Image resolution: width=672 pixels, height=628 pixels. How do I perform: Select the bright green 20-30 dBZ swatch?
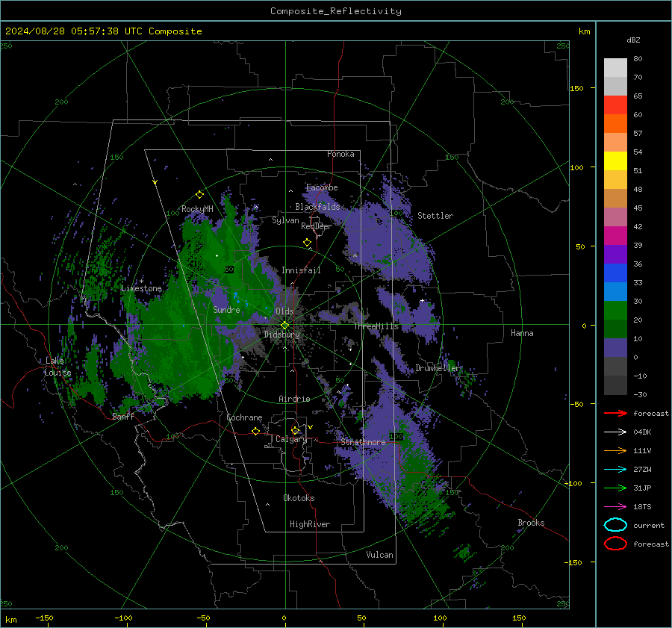pyautogui.click(x=615, y=311)
